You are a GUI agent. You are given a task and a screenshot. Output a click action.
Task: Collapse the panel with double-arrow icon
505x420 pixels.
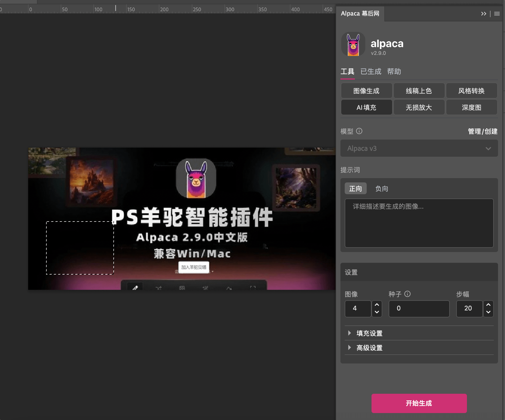tap(484, 14)
